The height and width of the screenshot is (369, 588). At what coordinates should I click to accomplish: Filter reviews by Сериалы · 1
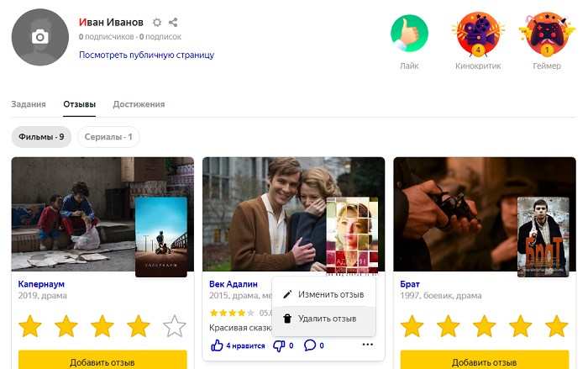(x=108, y=137)
